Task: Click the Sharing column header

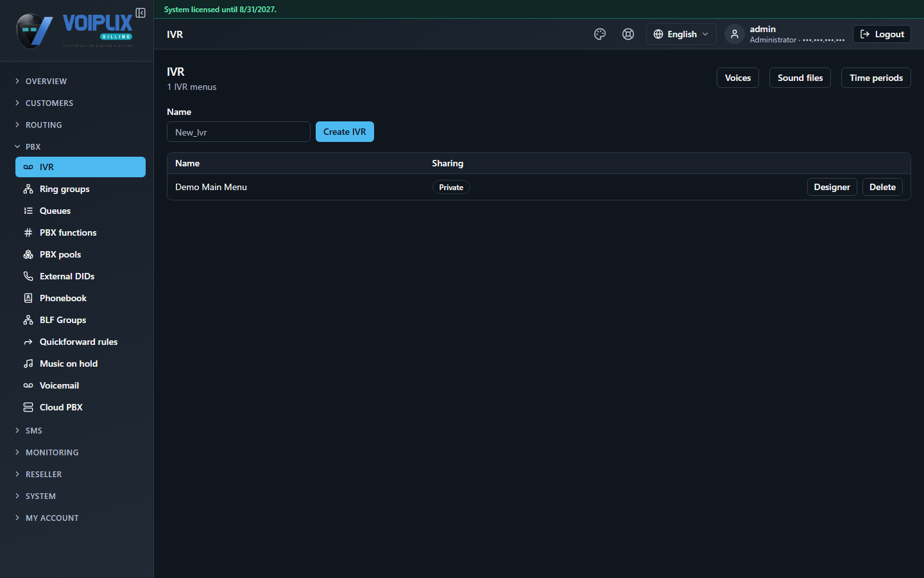Action: [x=447, y=163]
